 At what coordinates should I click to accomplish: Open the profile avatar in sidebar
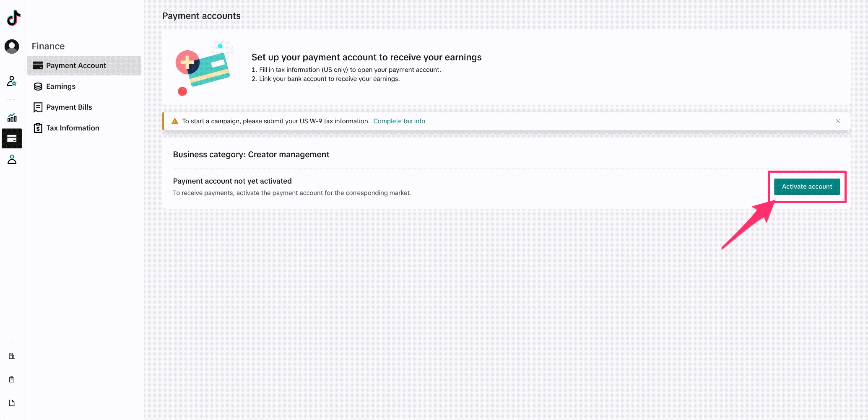click(x=12, y=46)
